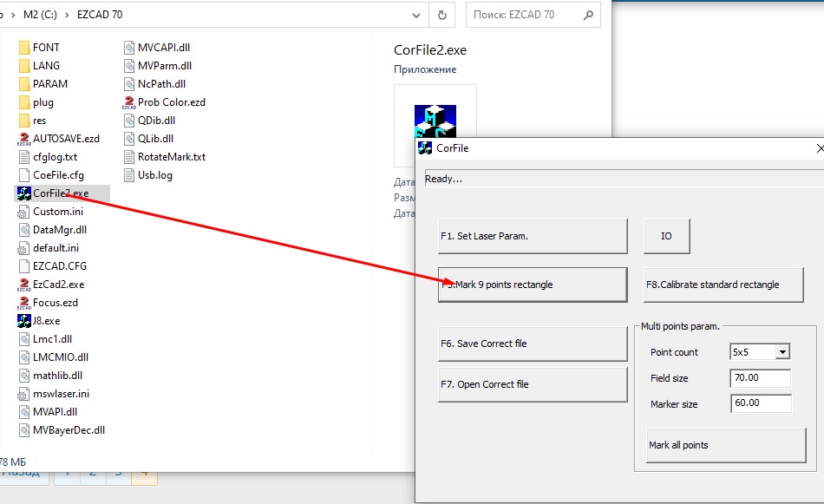The image size is (824, 504).
Task: Click the IO button
Action: (666, 236)
